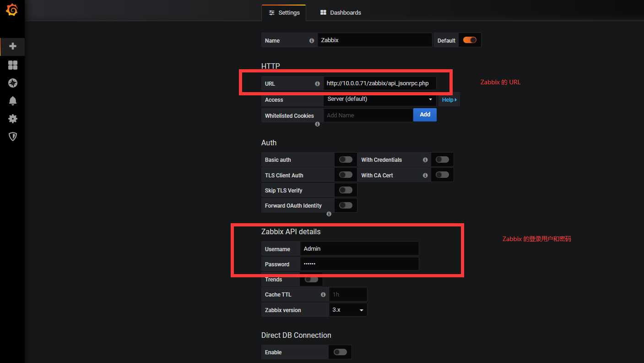This screenshot has height=363, width=644.
Task: Open the Access dropdown showing Server (default)
Action: (379, 99)
